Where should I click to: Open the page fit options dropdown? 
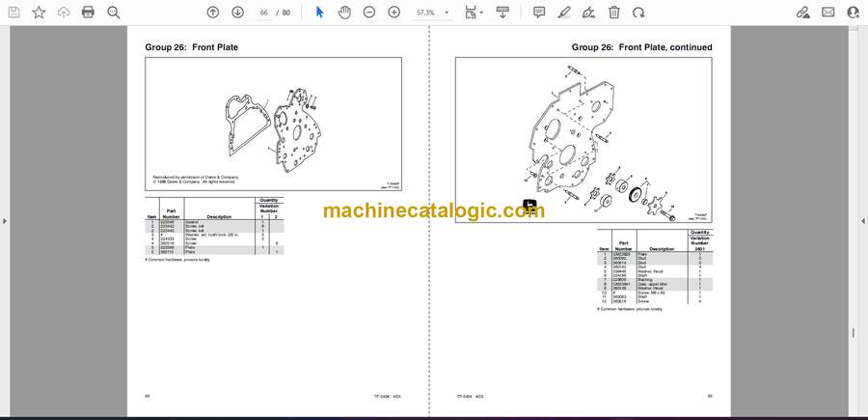pyautogui.click(x=474, y=13)
